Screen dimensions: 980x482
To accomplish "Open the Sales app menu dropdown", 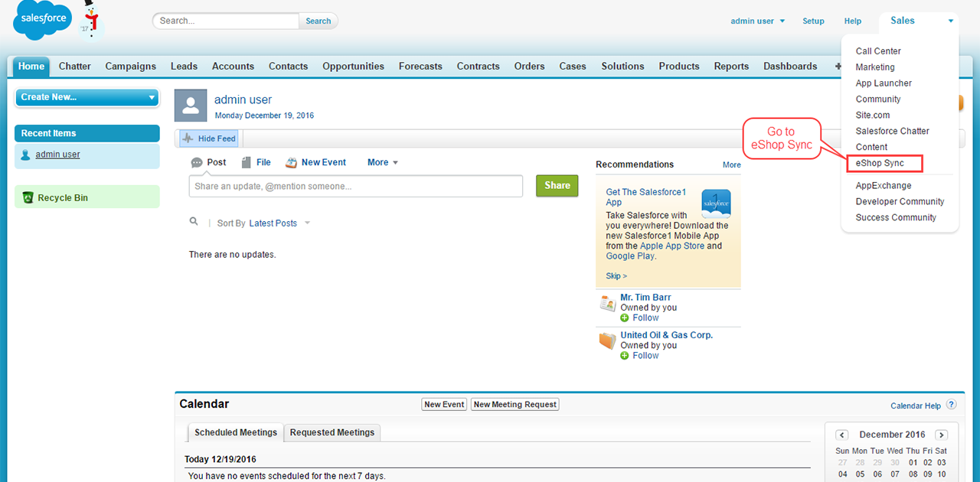I will (918, 21).
